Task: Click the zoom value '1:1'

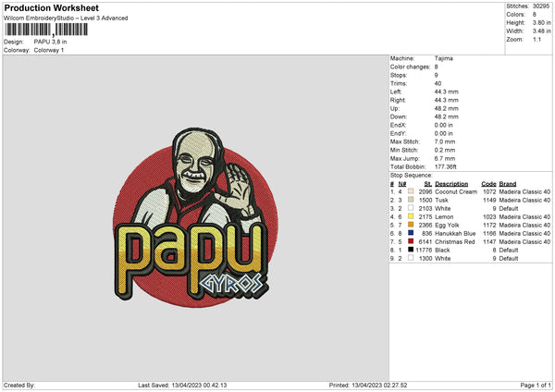Action: pos(536,39)
